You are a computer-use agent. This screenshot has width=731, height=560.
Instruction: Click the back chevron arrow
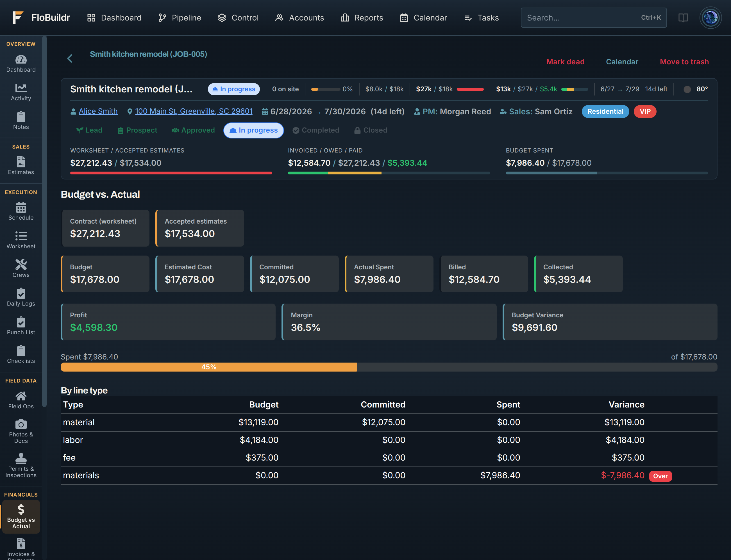coord(70,59)
